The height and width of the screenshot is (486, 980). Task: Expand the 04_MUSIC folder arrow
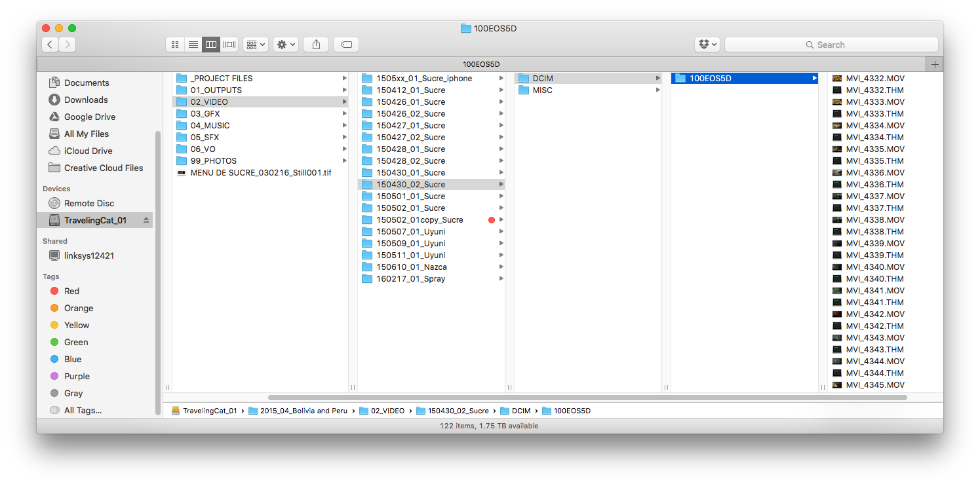pos(345,125)
